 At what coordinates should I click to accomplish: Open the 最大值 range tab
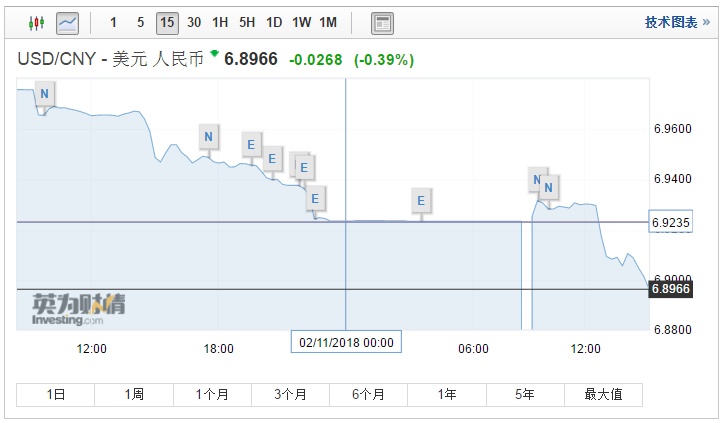tap(603, 394)
